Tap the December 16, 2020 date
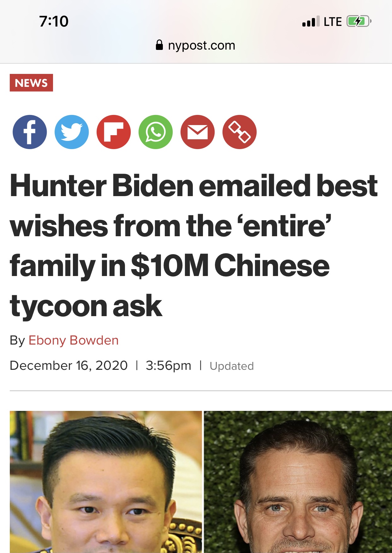 click(x=69, y=366)
